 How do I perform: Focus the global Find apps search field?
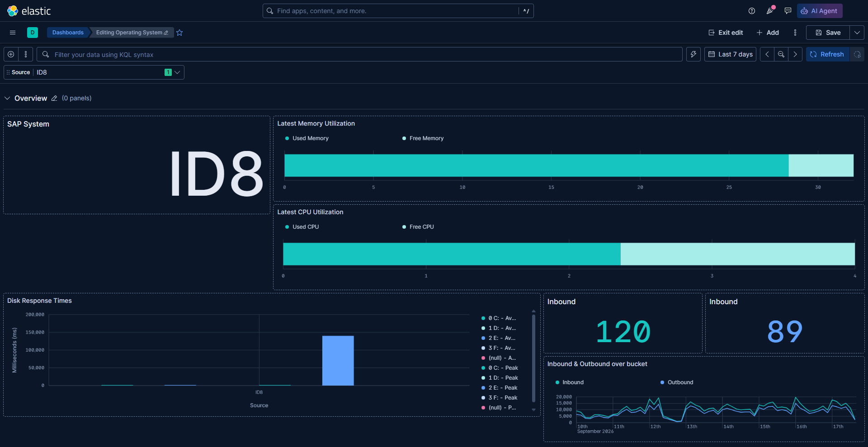(398, 11)
